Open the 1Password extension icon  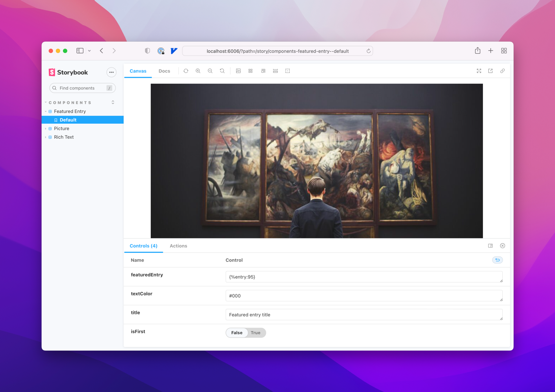161,51
